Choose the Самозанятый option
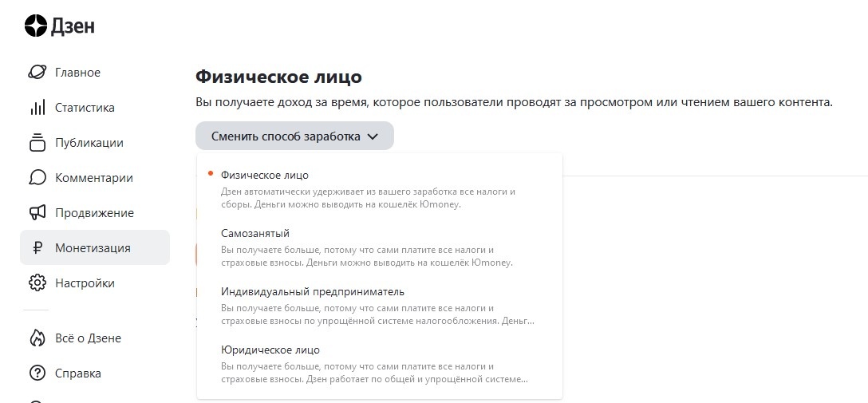The width and height of the screenshot is (868, 403). tap(379, 247)
